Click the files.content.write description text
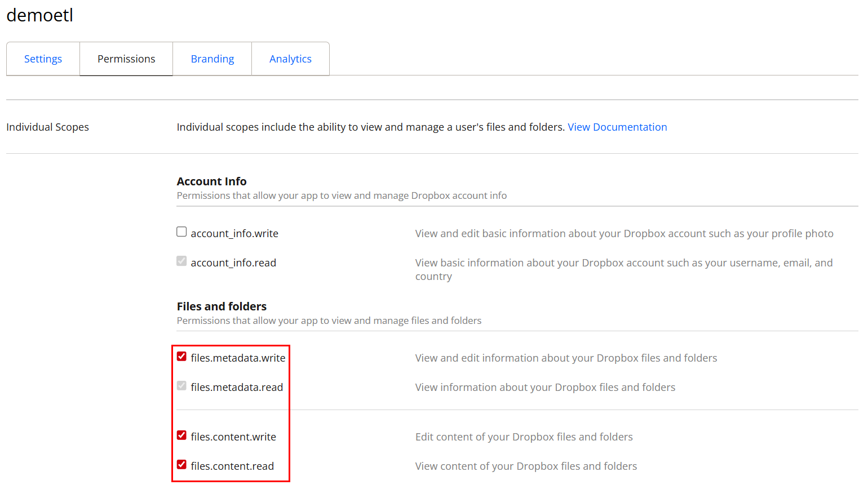 click(x=524, y=437)
